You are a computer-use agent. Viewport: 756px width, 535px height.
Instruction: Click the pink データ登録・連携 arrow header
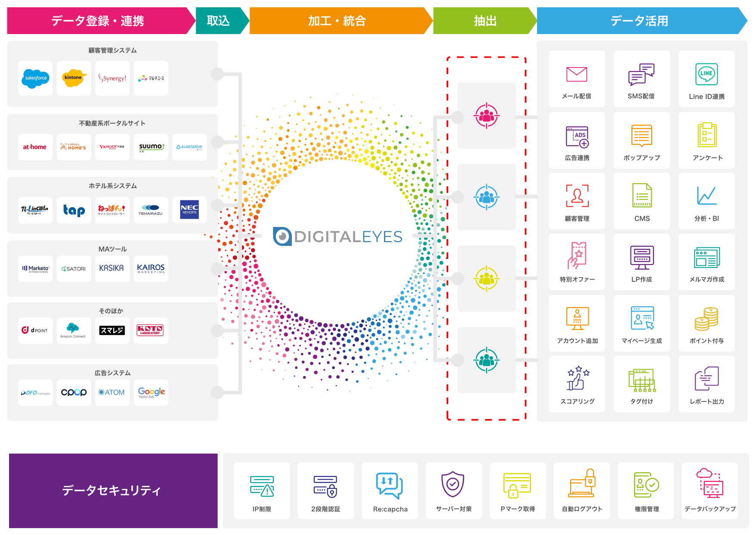pyautogui.click(x=101, y=21)
